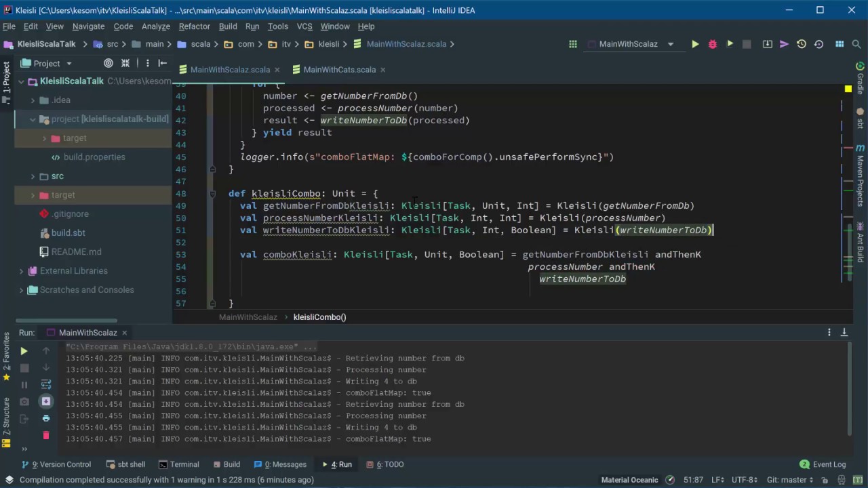Toggle tool window bars via bottom-left icon
Image resolution: width=868 pixels, height=488 pixels.
click(x=9, y=480)
